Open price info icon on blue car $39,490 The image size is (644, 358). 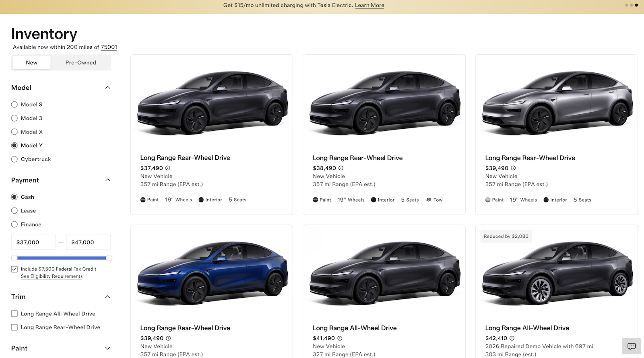click(168, 338)
